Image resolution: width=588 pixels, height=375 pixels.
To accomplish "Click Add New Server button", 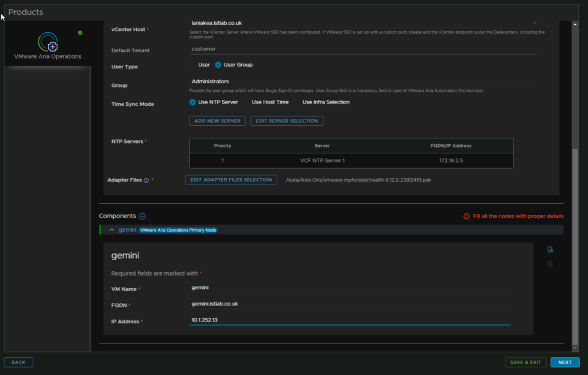I will click(218, 121).
